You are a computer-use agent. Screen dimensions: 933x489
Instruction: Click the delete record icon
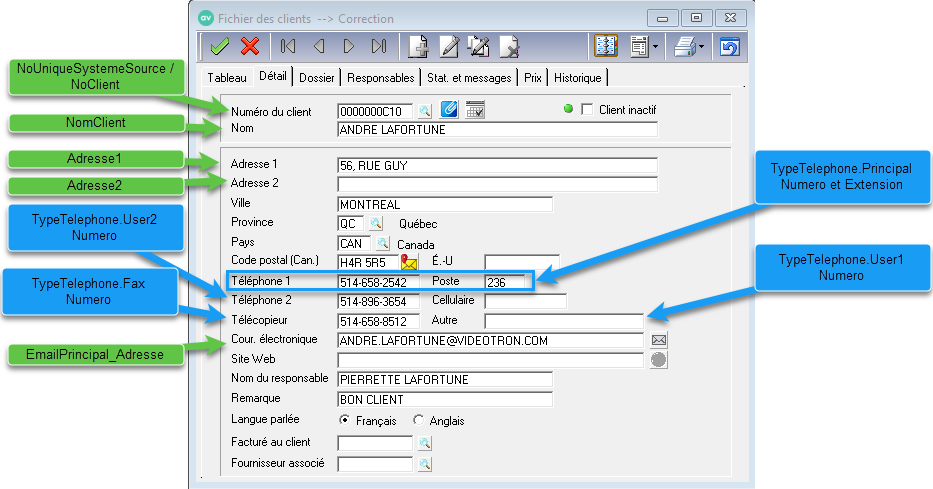point(509,46)
